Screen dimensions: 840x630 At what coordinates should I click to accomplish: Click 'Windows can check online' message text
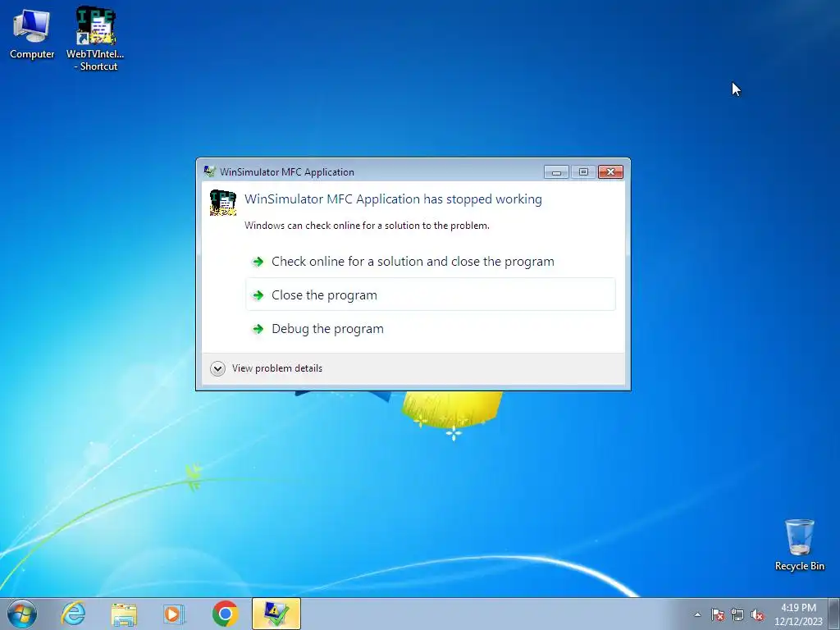(367, 226)
